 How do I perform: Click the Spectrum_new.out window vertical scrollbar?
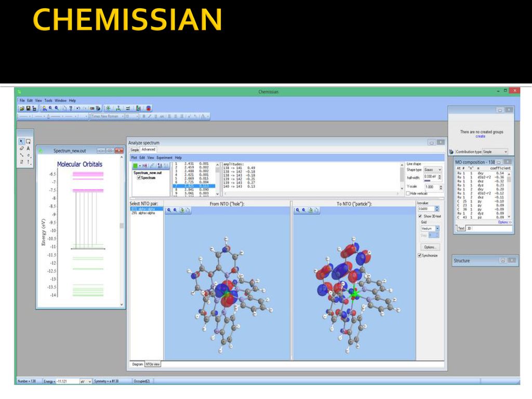pyautogui.click(x=122, y=231)
